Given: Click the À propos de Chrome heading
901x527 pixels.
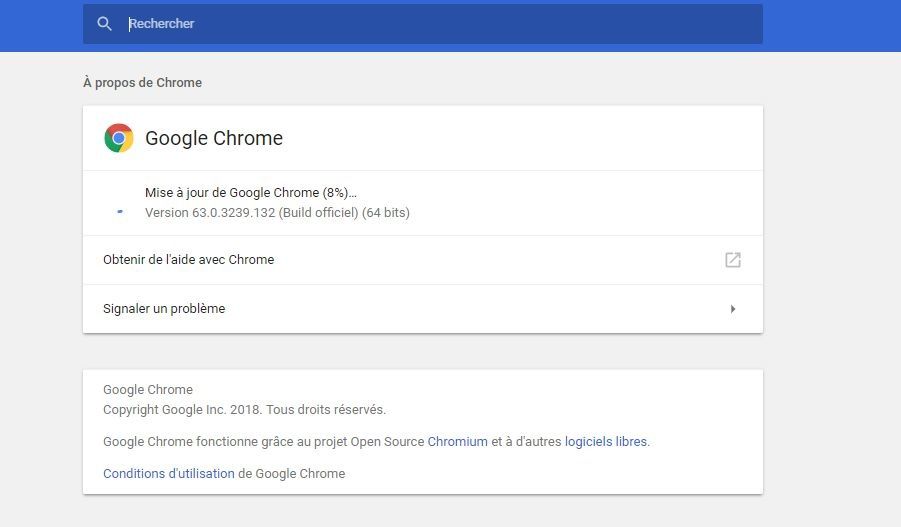Looking at the screenshot, I should click(143, 83).
